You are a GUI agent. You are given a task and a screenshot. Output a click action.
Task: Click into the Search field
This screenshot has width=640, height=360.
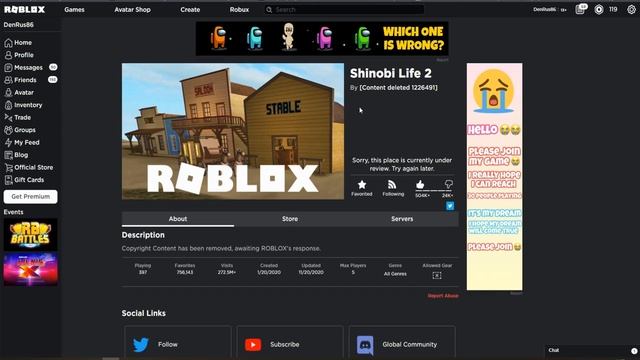[344, 9]
